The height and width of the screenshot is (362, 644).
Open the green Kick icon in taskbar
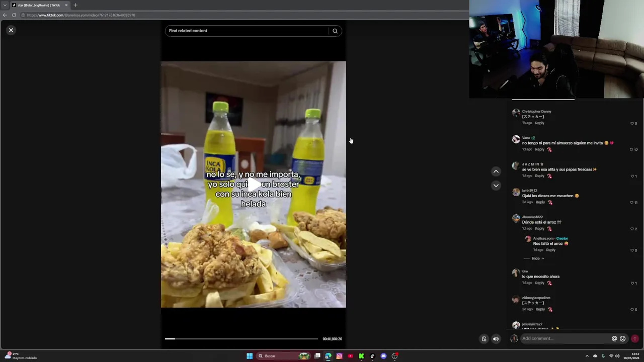point(361,356)
